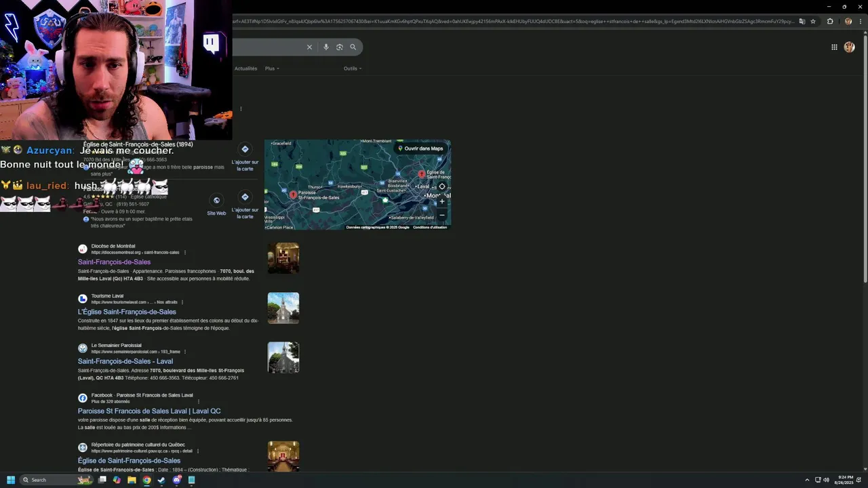Viewport: 868px width, 488px height.
Task: Translate this page icon in the address bar
Action: click(x=802, y=21)
